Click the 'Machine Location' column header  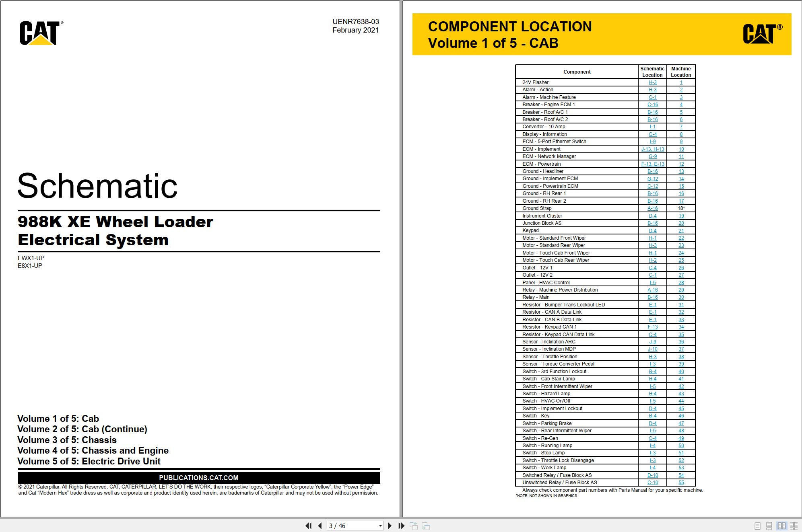tap(681, 72)
